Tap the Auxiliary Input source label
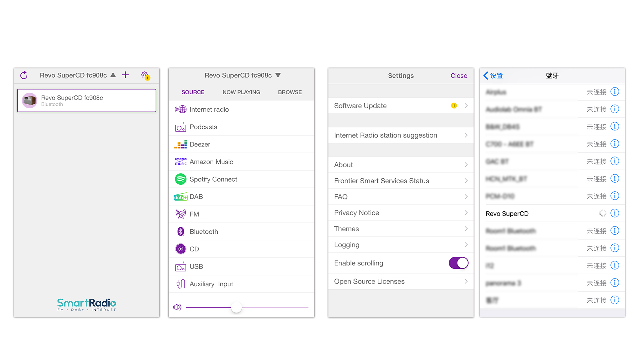The width and height of the screenshot is (644, 362). (x=211, y=284)
